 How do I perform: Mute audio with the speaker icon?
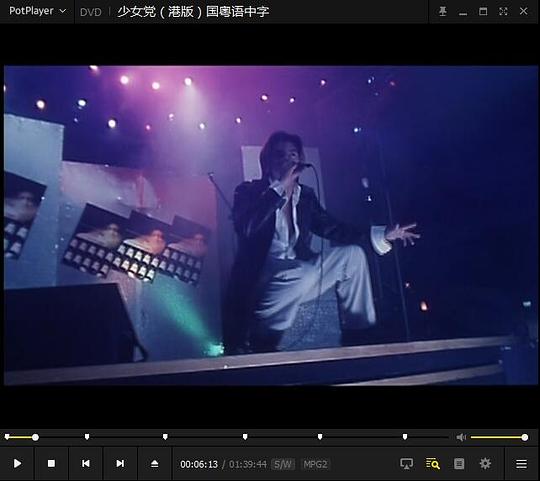461,437
